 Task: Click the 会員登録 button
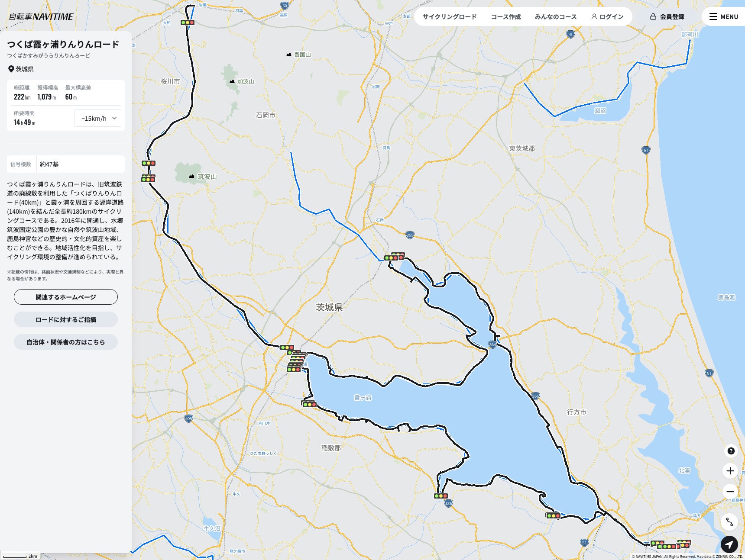click(x=667, y=16)
